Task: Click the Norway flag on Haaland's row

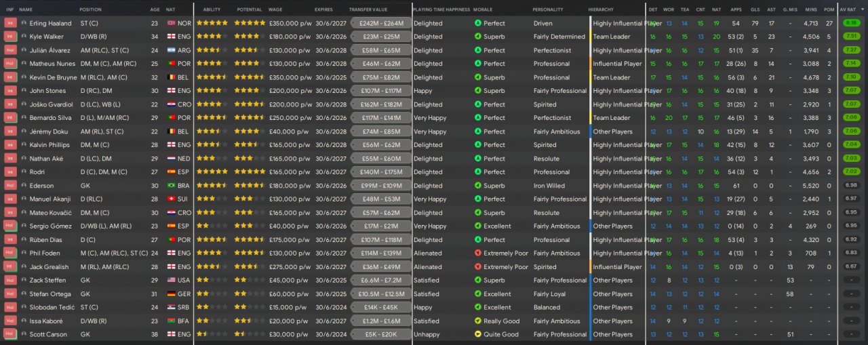Action: [x=171, y=23]
